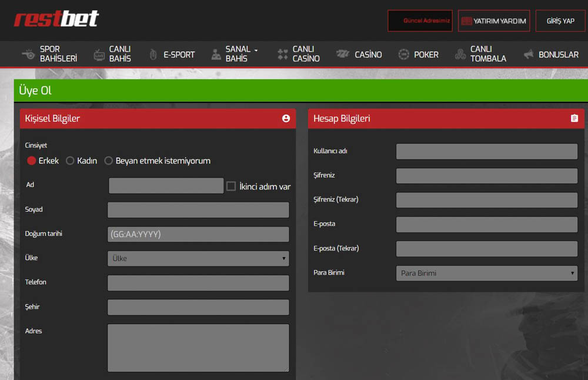The width and height of the screenshot is (588, 380).
Task: Choose Beyan etmek istemiyorum radio option
Action: pos(109,161)
